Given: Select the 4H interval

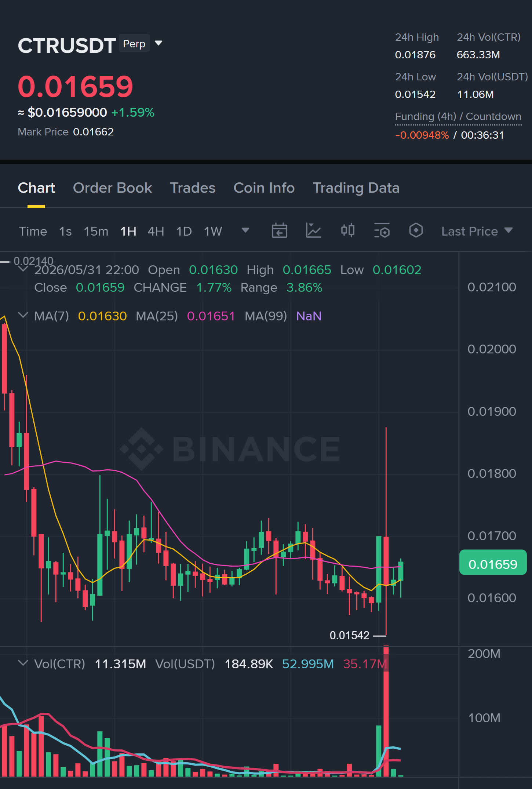Looking at the screenshot, I should (156, 231).
